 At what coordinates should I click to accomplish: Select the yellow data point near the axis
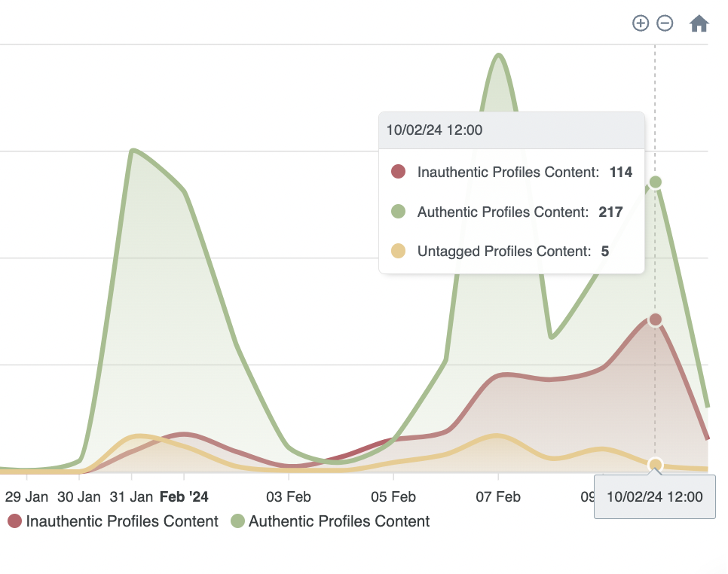click(655, 465)
